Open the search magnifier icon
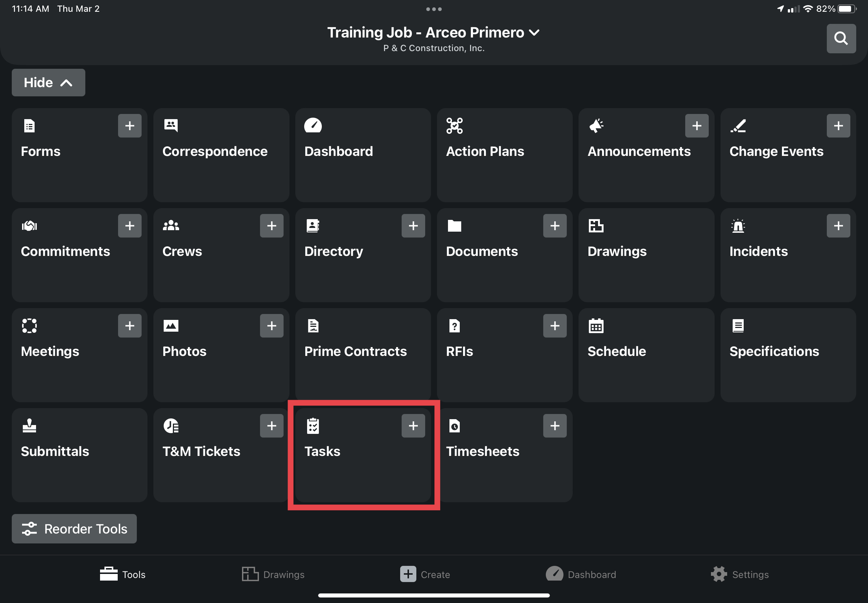Viewport: 868px width, 603px height. pyautogui.click(x=841, y=39)
